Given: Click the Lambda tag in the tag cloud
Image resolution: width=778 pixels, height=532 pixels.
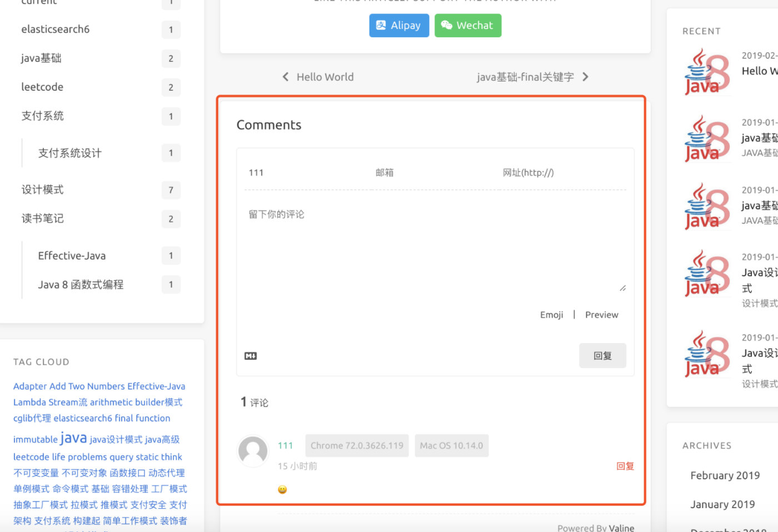Looking at the screenshot, I should tap(30, 402).
